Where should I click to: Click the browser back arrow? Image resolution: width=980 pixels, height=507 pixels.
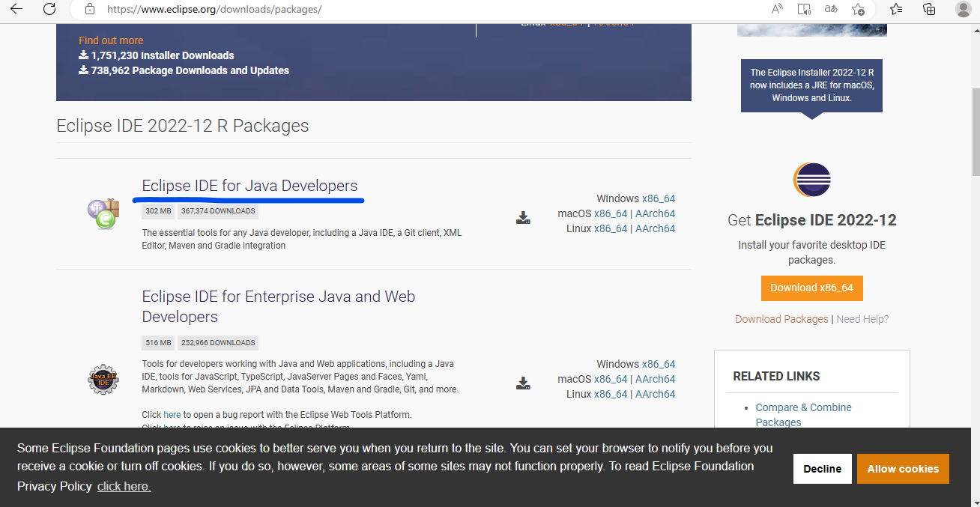16,9
